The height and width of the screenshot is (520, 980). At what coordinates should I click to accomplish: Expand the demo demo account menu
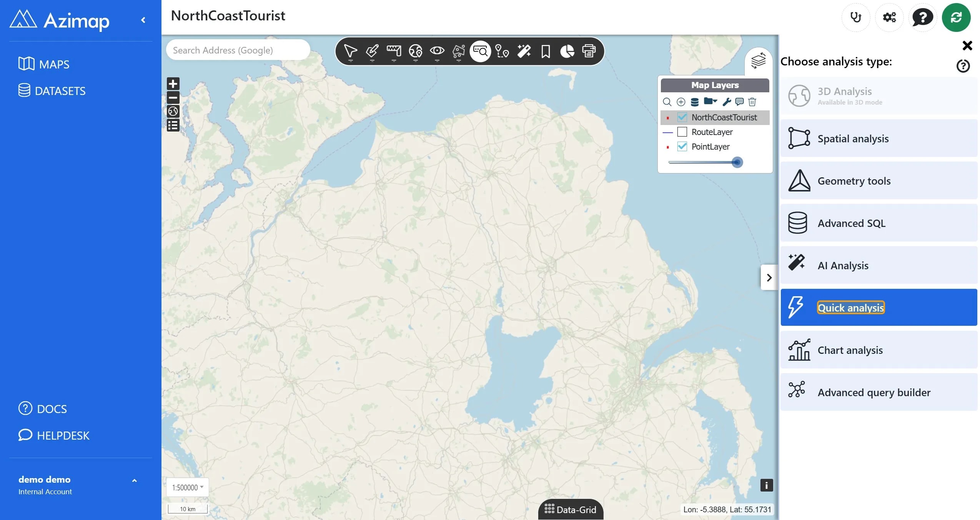(x=134, y=480)
